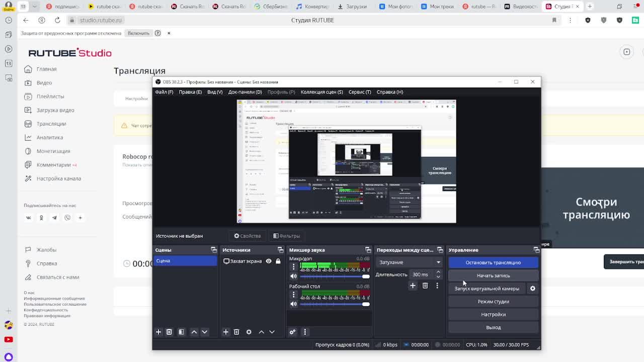This screenshot has height=362, width=644.
Task: Move source up arrow in Sources panel
Action: click(x=262, y=332)
